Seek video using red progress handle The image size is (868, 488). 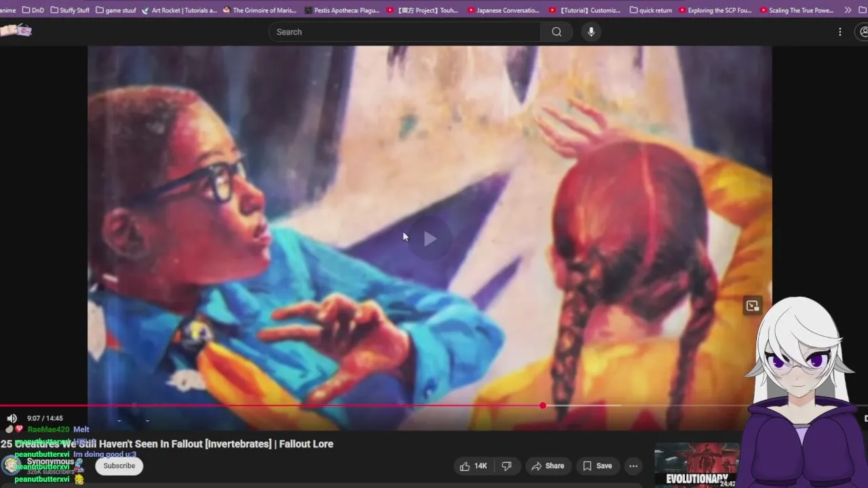coord(542,405)
